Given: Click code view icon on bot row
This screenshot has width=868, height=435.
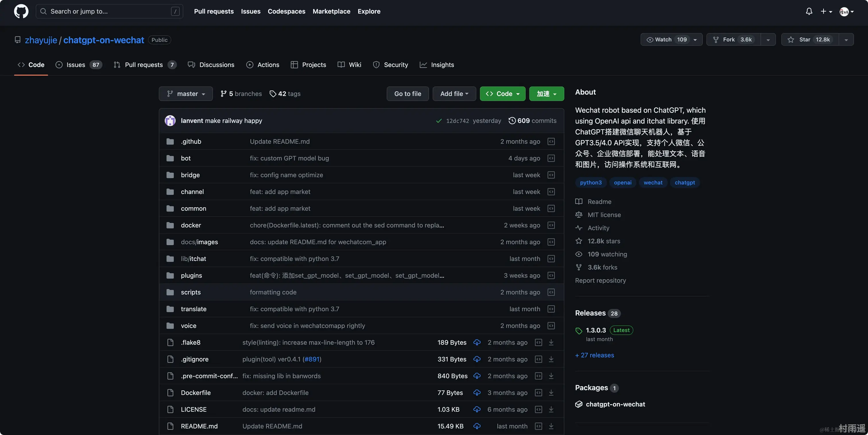Looking at the screenshot, I should point(551,158).
